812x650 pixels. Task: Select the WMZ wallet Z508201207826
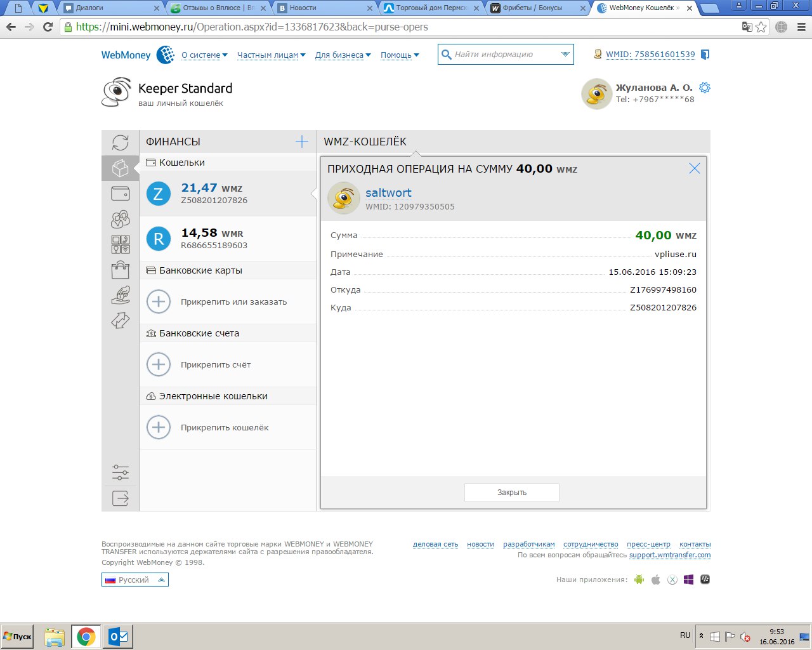tap(228, 194)
